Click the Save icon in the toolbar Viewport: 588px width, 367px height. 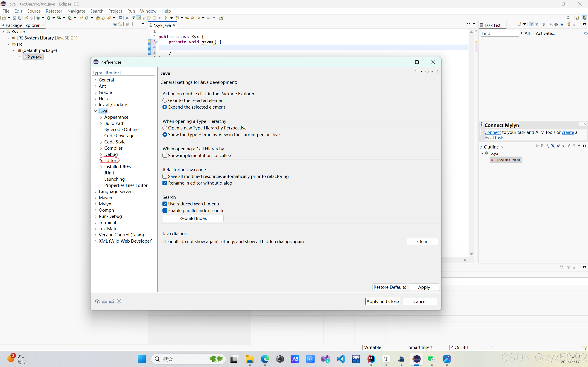(x=14, y=18)
